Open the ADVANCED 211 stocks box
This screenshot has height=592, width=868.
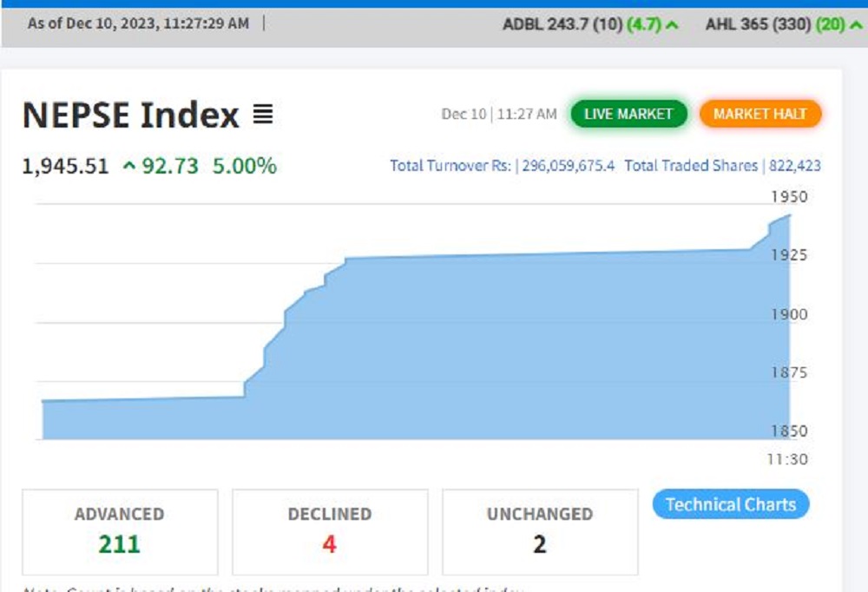120,531
